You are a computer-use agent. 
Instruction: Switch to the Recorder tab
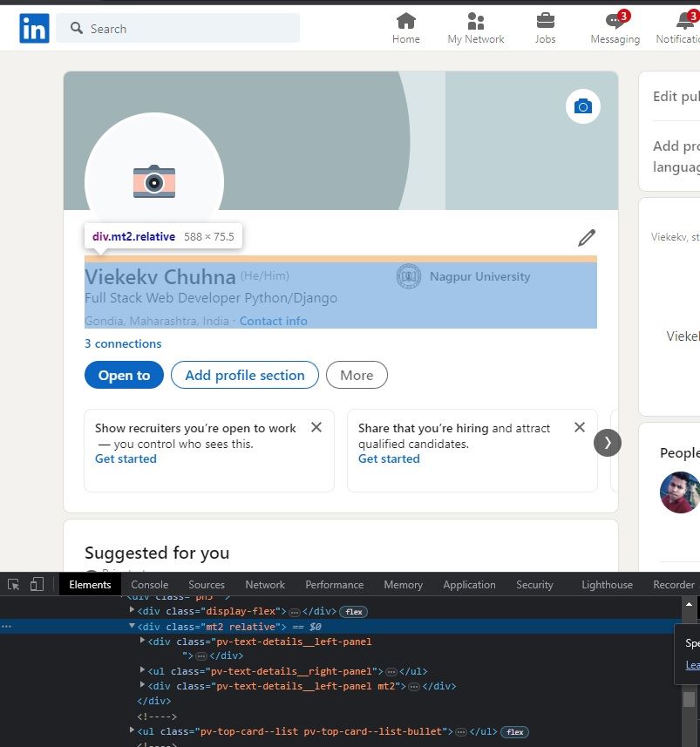coord(674,585)
